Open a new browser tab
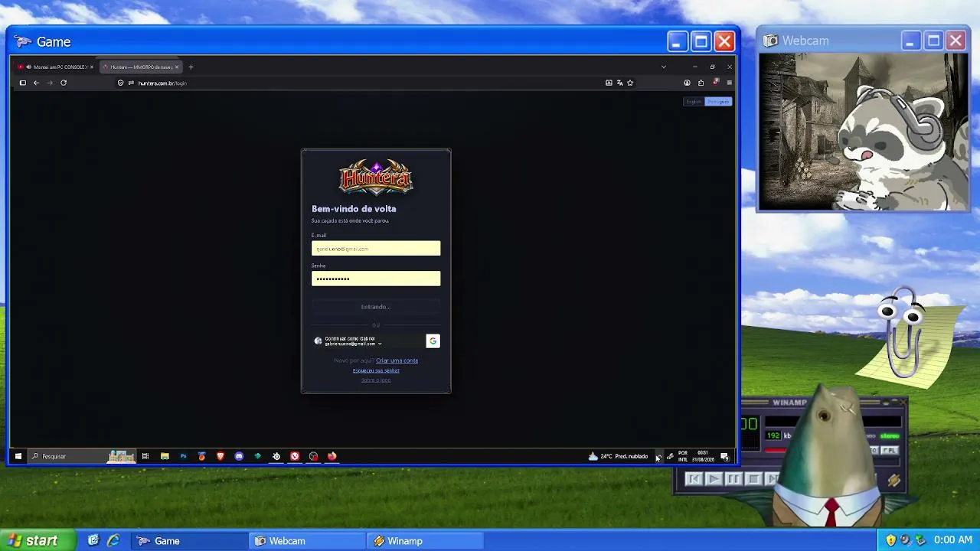The height and width of the screenshot is (551, 980). (191, 67)
